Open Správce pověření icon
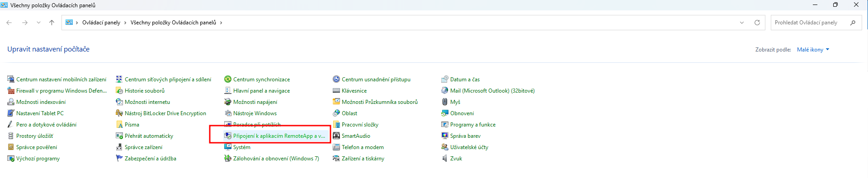The image size is (868, 178). tap(11, 147)
